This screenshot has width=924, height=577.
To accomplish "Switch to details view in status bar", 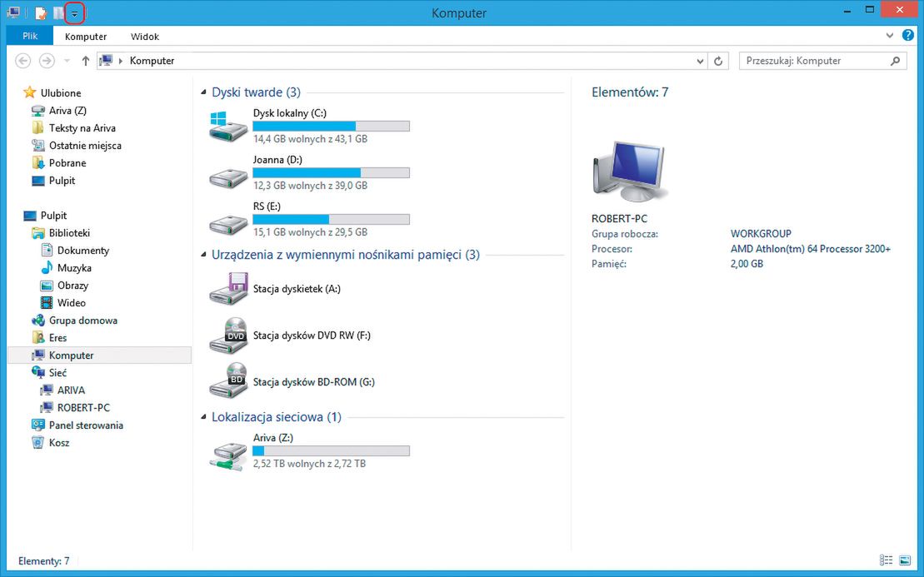I will point(887,560).
